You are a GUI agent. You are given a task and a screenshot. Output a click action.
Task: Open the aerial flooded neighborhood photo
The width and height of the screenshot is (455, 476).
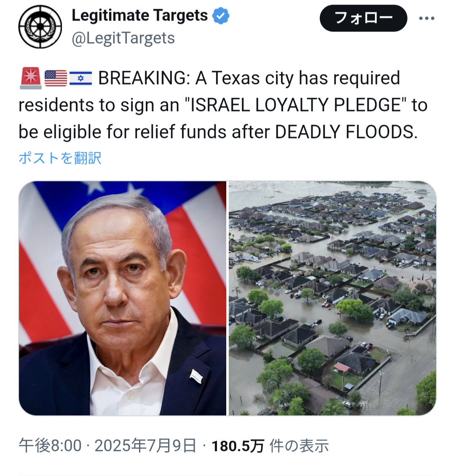[332, 298]
